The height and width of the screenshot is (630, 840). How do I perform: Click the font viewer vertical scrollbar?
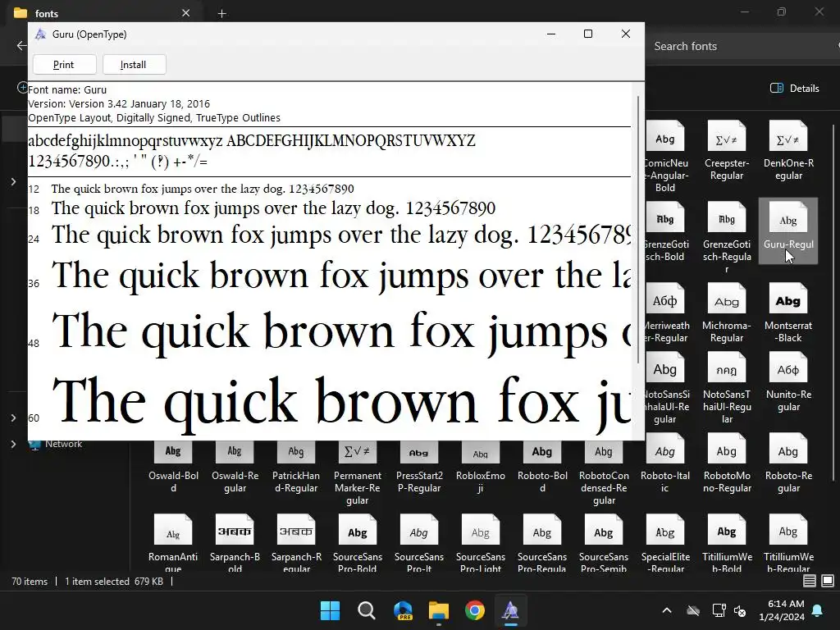638,230
